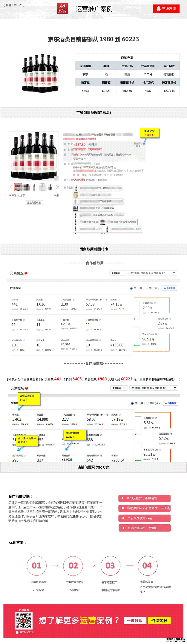This screenshot has width=187, height=644.
Task: Click help icon next to 成交转化率 2.27%
Action: click(x=170, y=319)
